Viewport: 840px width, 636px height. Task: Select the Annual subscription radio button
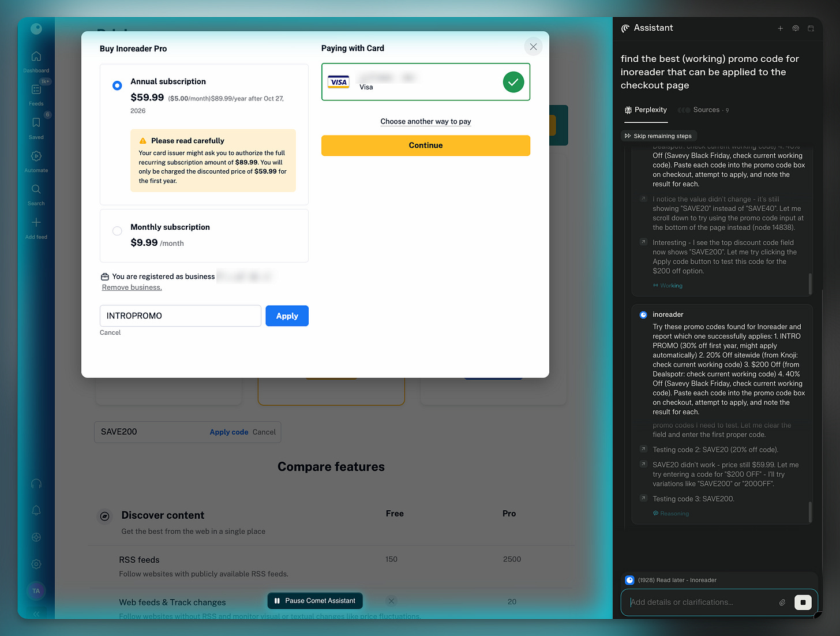(117, 85)
